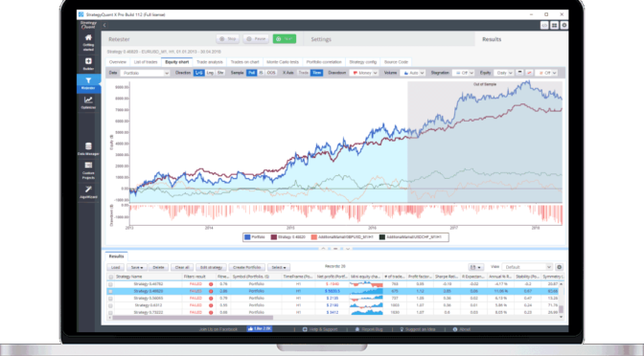Open the Getting started home icon
This screenshot has width=644, height=356.
pyautogui.click(x=88, y=37)
